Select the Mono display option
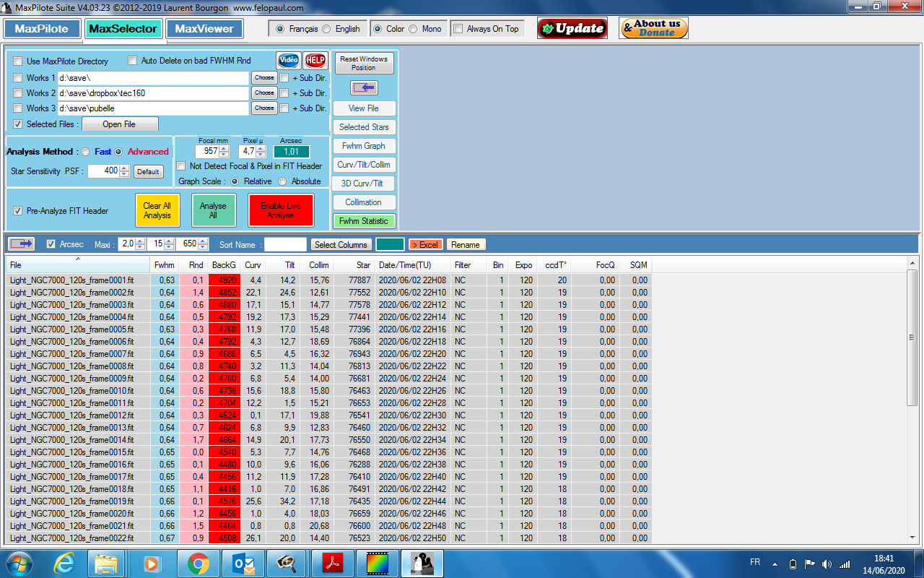This screenshot has height=578, width=924. click(413, 29)
